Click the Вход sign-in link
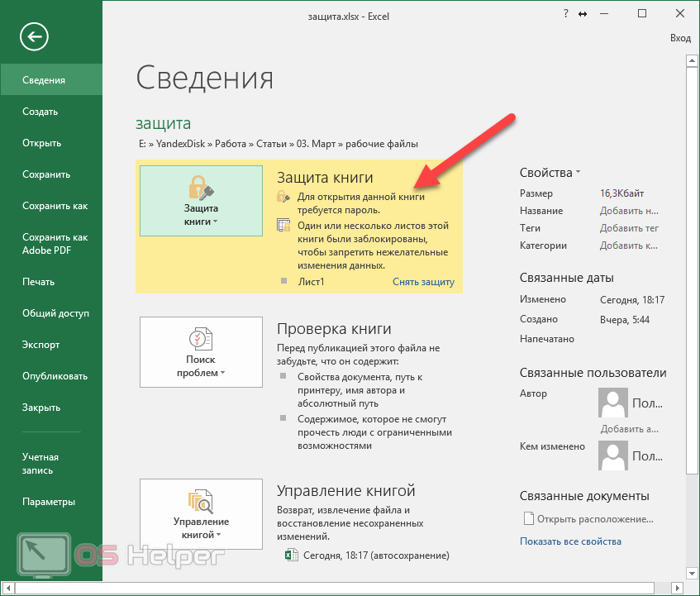 (680, 38)
